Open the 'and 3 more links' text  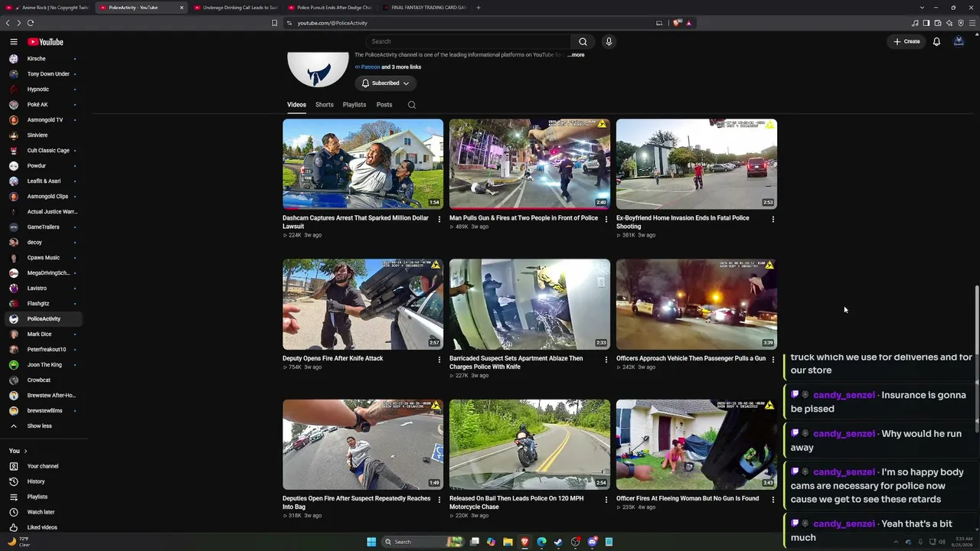(x=401, y=67)
